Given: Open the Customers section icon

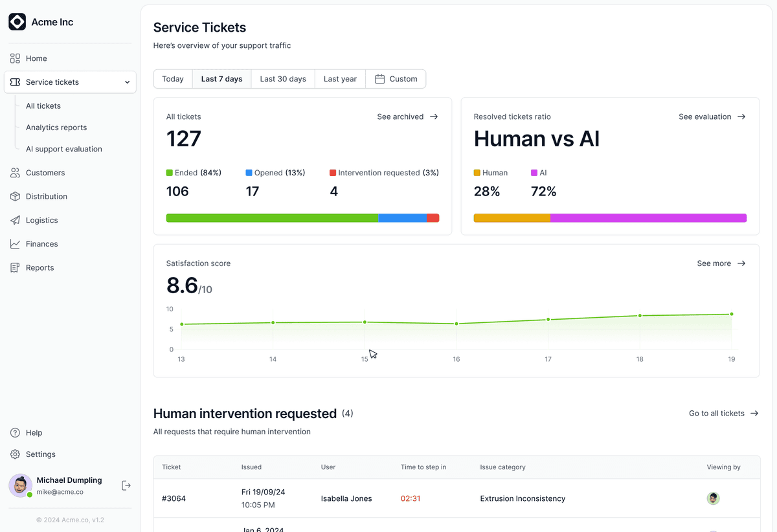Looking at the screenshot, I should 15,173.
